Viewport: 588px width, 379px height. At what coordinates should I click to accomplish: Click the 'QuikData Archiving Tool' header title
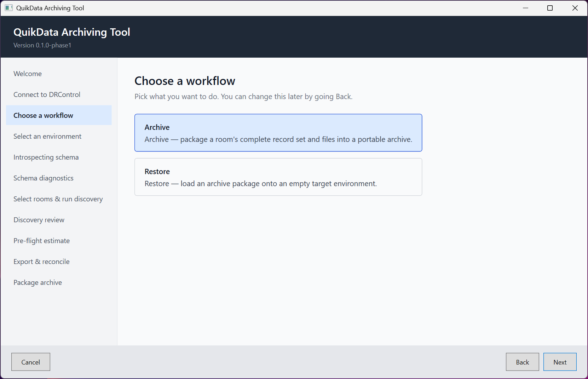72,32
